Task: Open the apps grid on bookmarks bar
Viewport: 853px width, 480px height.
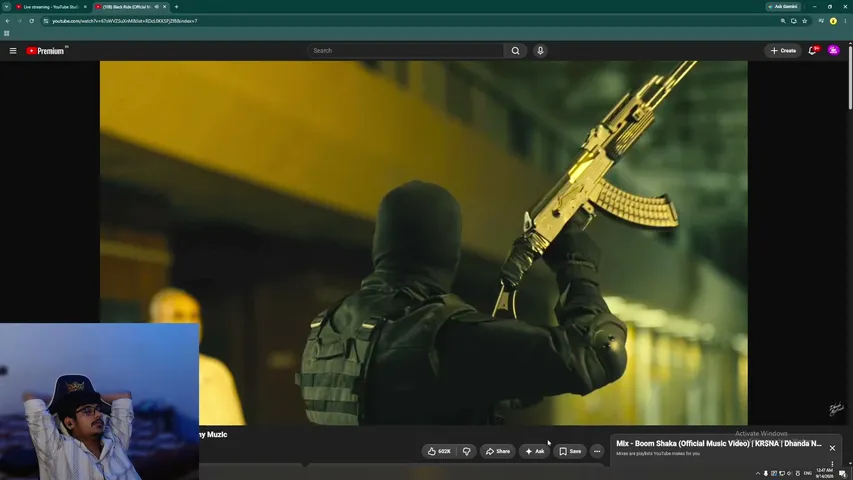Action: click(x=7, y=33)
